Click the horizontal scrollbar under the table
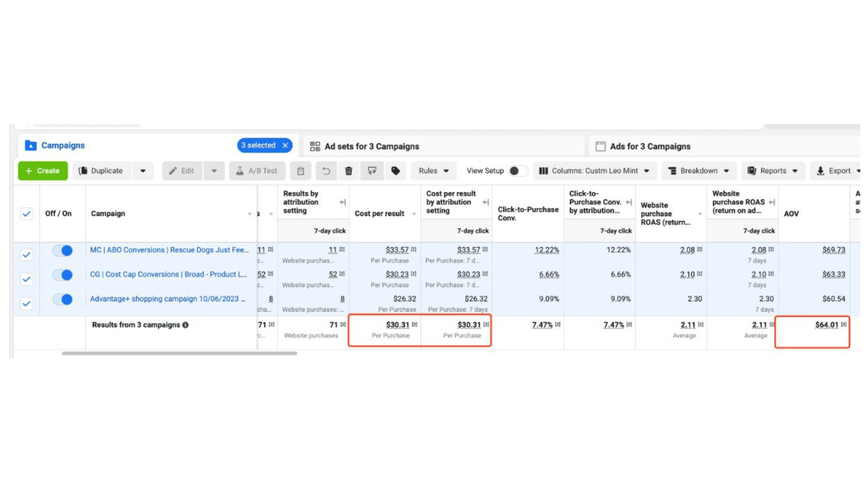The image size is (868, 482). [179, 353]
